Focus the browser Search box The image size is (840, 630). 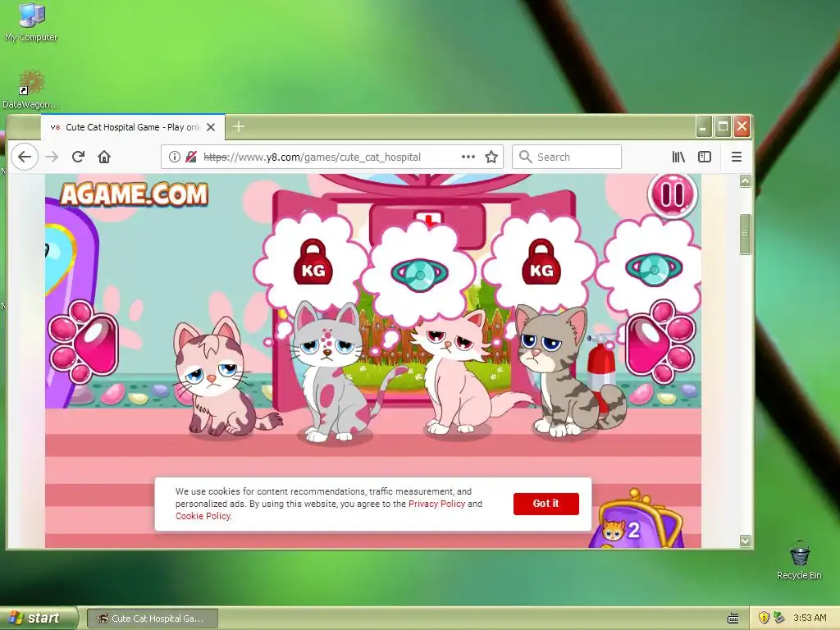(567, 157)
